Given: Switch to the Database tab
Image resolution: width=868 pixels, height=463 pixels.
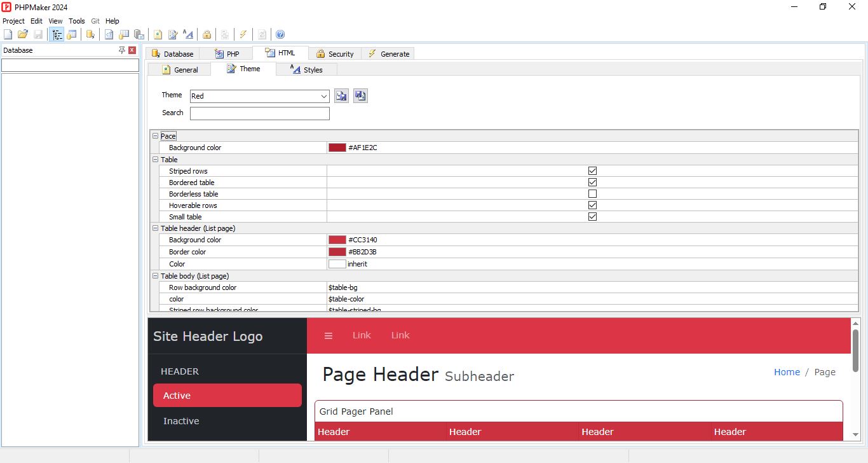Looking at the screenshot, I should pyautogui.click(x=172, y=54).
